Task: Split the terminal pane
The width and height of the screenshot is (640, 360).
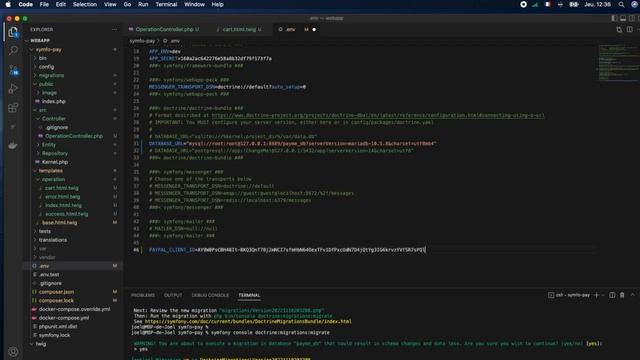Action: pos(612,295)
